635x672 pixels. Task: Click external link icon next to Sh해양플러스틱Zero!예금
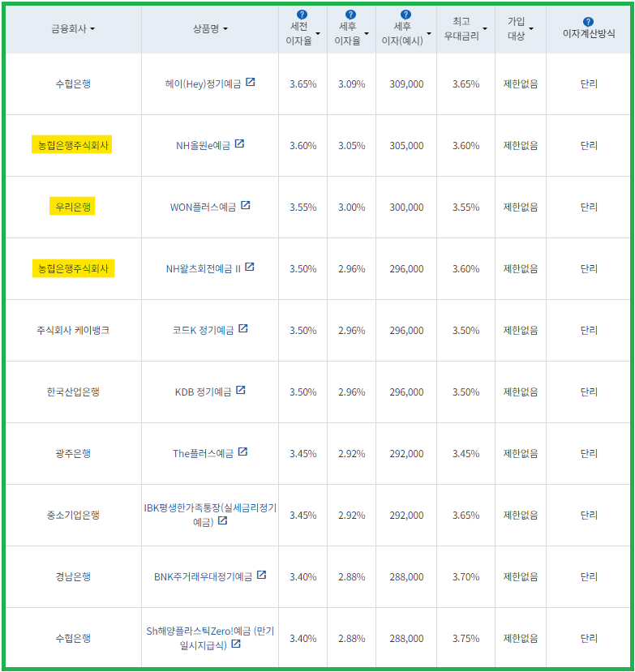tap(236, 644)
